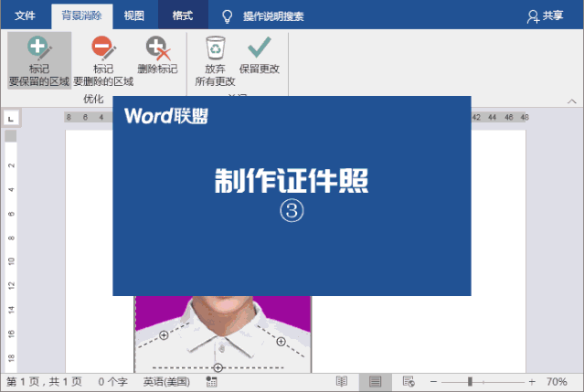Select Mark Areas to Remove (标记要删除的区域) tool

(103, 60)
